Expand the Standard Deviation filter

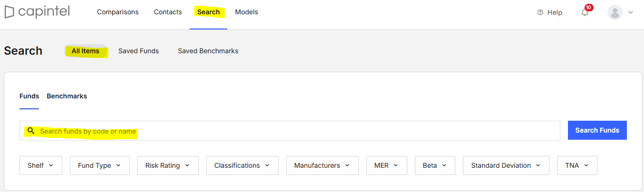click(x=506, y=165)
